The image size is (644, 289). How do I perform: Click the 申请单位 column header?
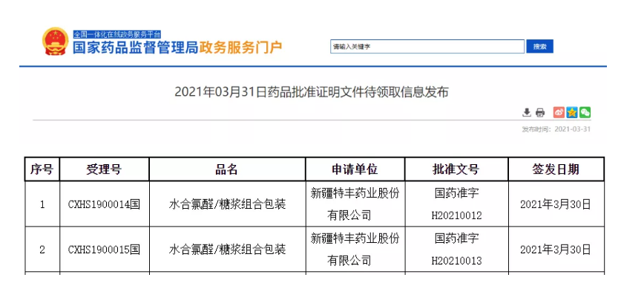click(x=355, y=169)
